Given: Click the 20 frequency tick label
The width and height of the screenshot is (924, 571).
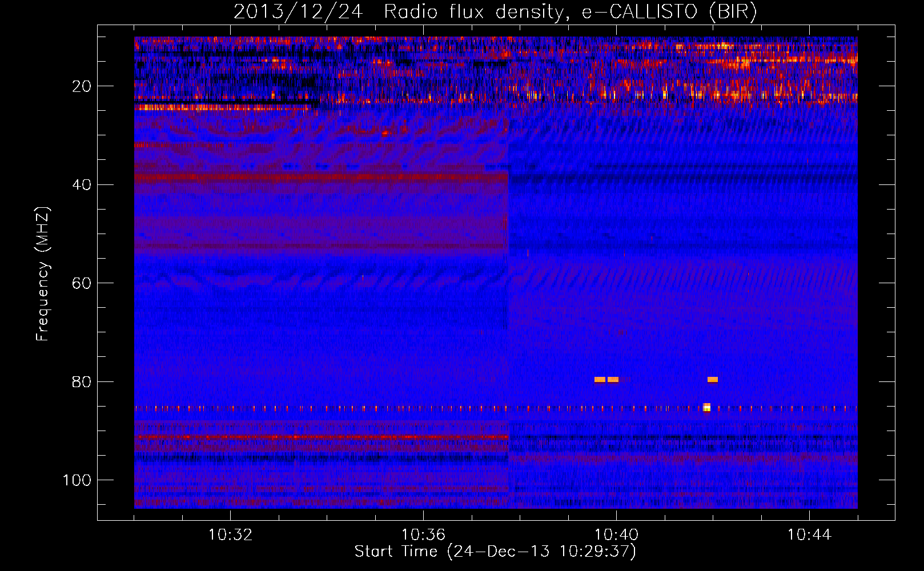Looking at the screenshot, I should click(82, 87).
